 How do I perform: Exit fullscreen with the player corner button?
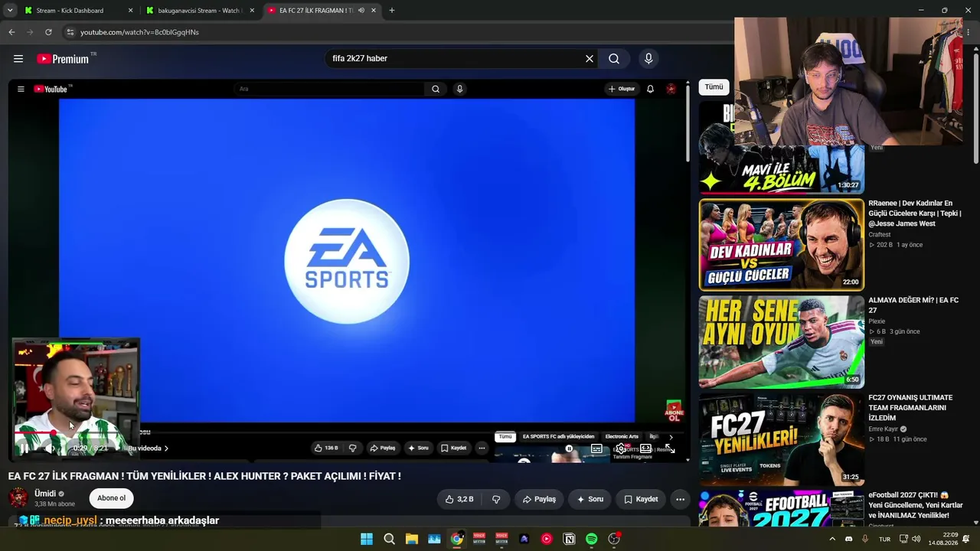670,448
